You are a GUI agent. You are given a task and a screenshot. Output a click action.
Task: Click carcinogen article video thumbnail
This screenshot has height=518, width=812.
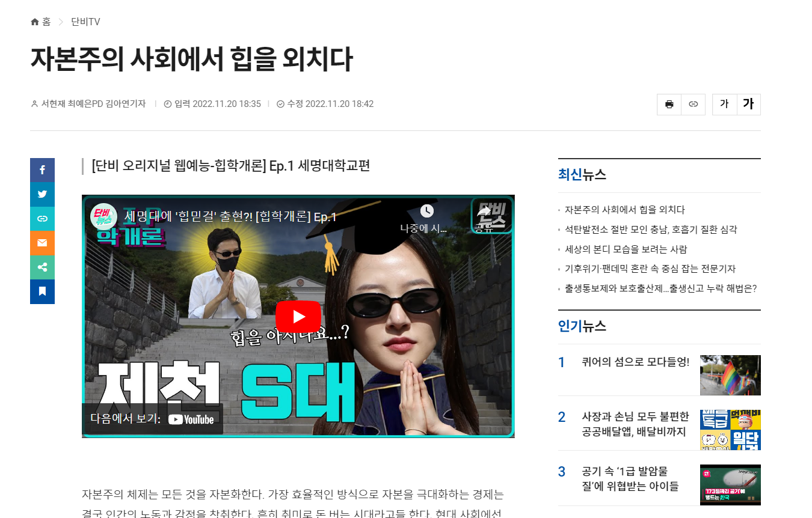pyautogui.click(x=730, y=484)
